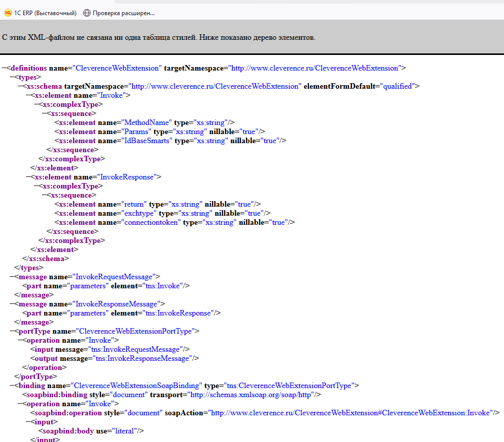Collapse the input node with soapbind:body
Screen dimensions: 504x442
point(28,422)
